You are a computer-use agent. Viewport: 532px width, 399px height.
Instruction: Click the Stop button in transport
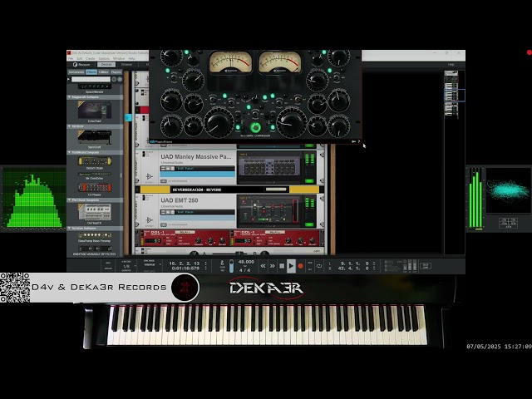[282, 266]
